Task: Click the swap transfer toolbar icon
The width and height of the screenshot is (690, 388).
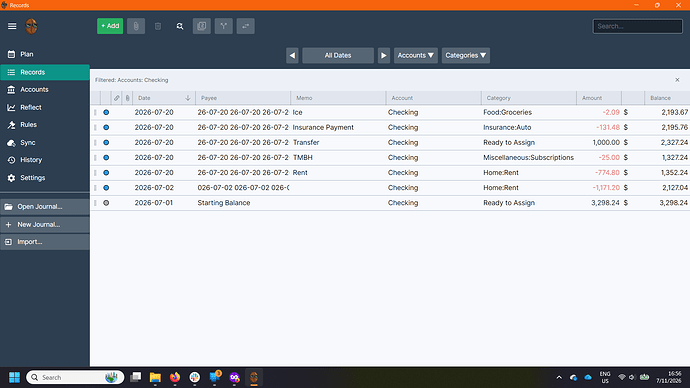Action: point(246,26)
